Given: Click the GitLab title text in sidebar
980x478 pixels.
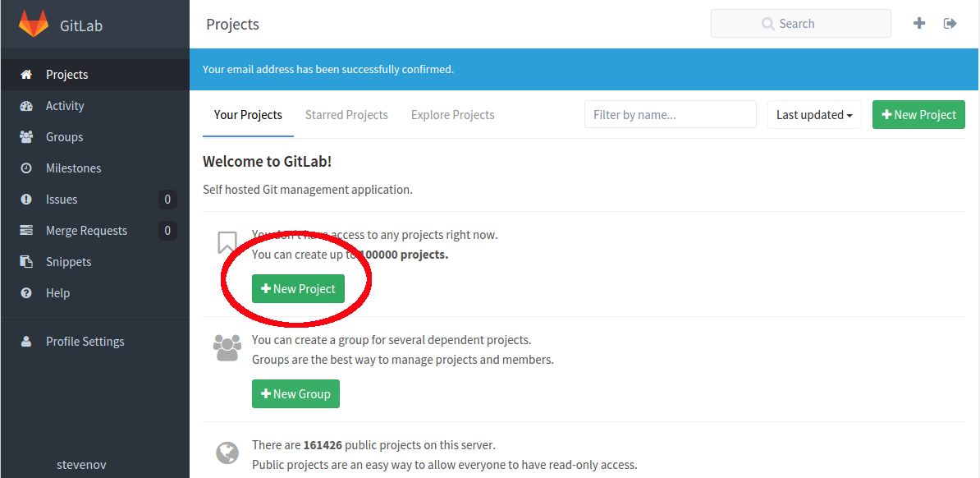Looking at the screenshot, I should pos(81,25).
